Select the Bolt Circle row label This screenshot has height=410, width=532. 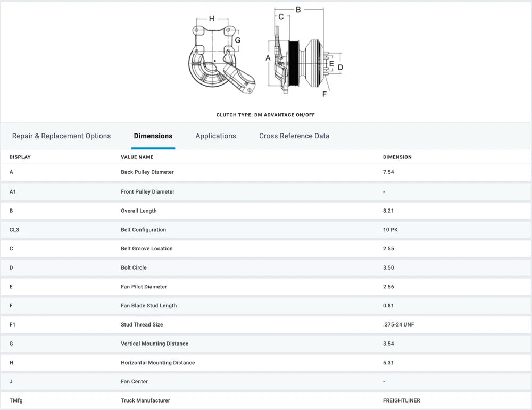(134, 267)
